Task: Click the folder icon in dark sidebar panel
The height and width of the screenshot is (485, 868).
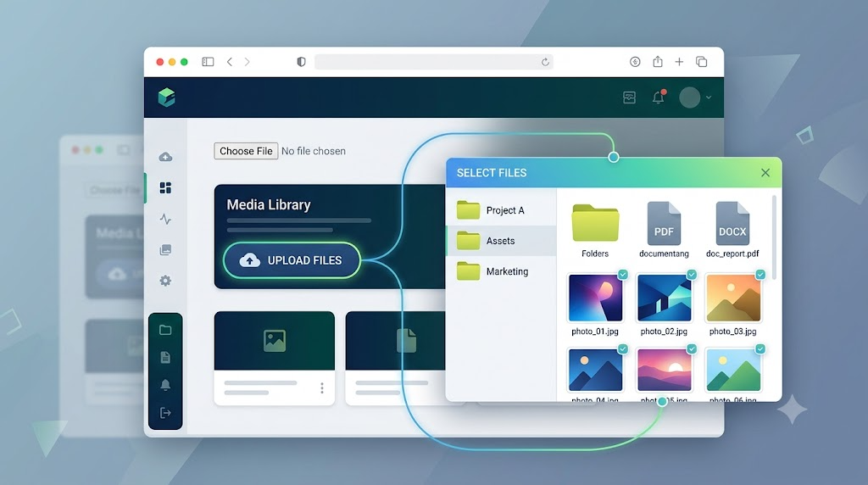Action: 165,330
